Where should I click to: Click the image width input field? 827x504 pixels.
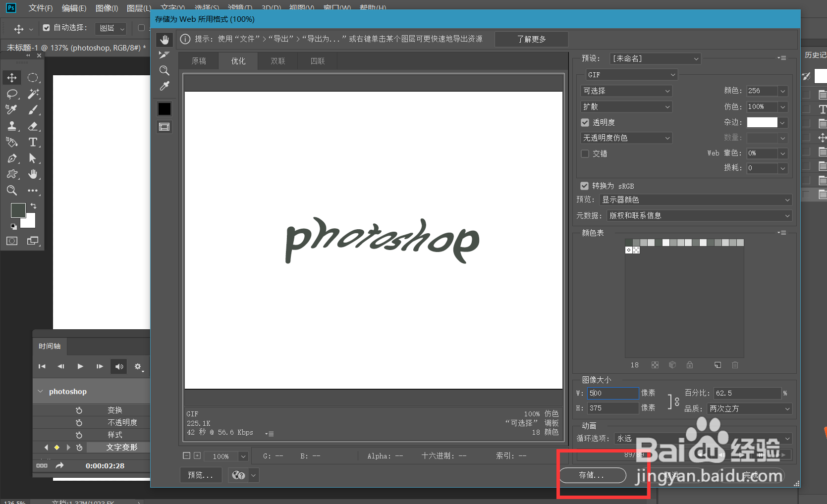613,393
